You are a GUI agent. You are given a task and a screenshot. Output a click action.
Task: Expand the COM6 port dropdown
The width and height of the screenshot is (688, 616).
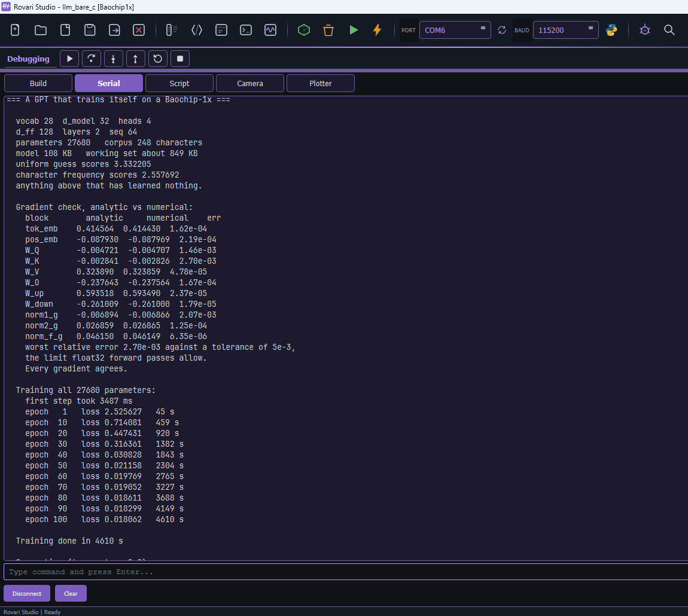pos(455,30)
